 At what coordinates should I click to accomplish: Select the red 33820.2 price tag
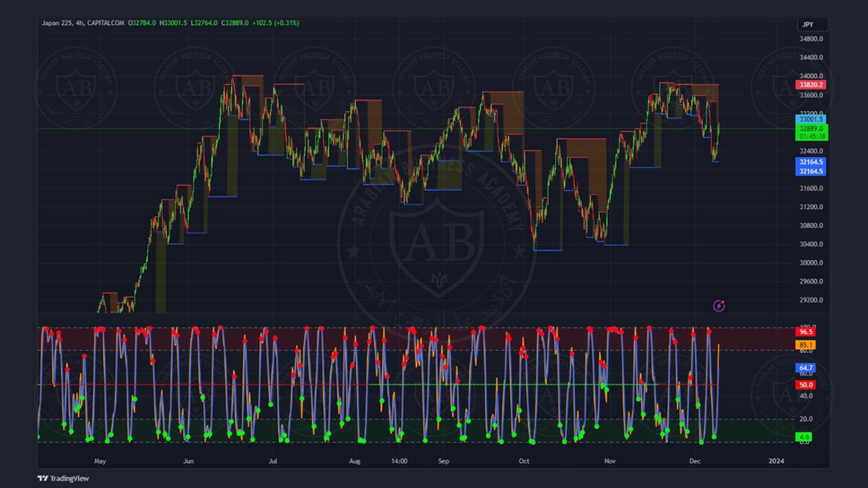pyautogui.click(x=811, y=85)
